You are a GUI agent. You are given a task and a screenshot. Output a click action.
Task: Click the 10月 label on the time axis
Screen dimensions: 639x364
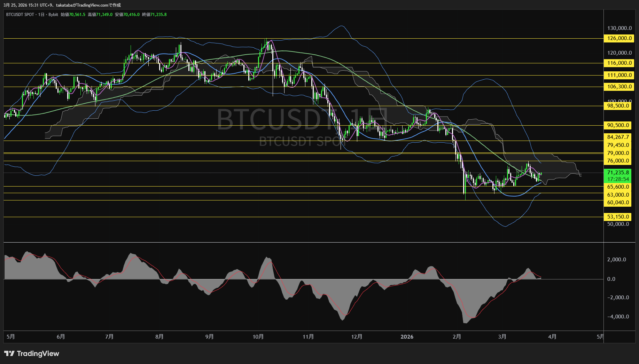pyautogui.click(x=258, y=337)
